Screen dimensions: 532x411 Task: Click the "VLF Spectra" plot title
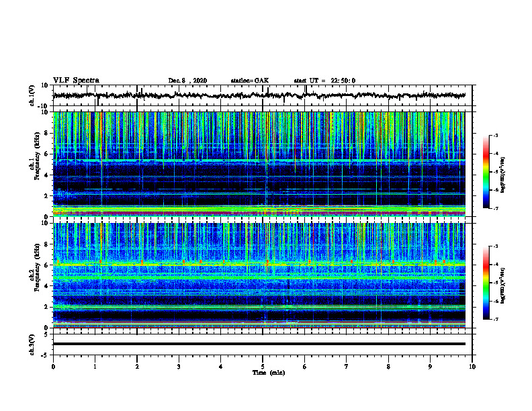point(76,81)
